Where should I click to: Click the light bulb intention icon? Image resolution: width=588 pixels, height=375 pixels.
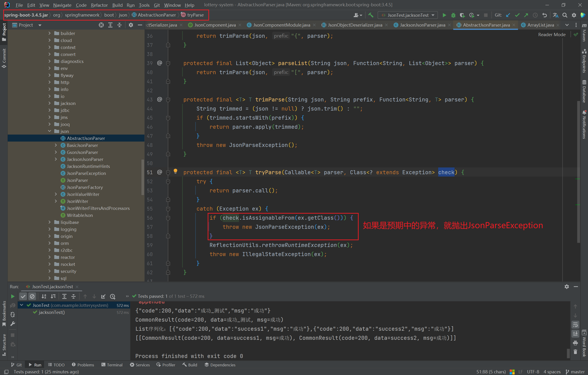pyautogui.click(x=175, y=171)
